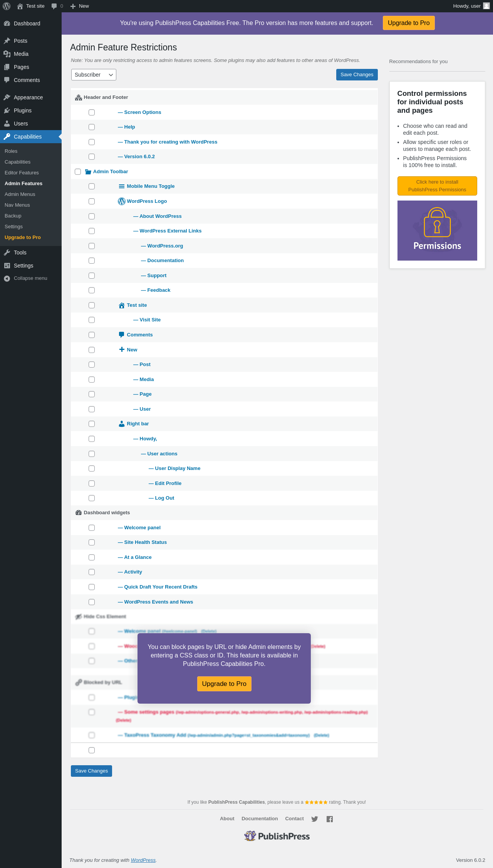This screenshot has width=493, height=868.
Task: Open the Admin Menus submenu item
Action: [20, 194]
